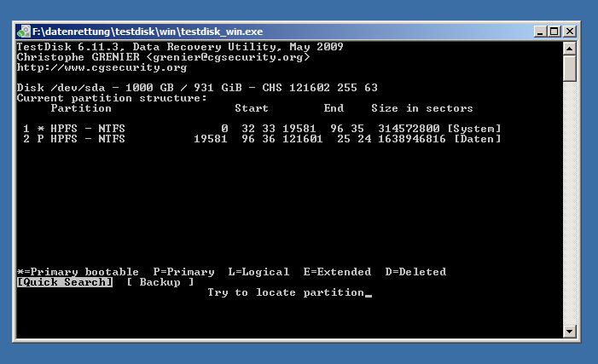Screen dimensions: 598x364
Task: Select partition row 1 labeled System
Action: tap(262, 129)
